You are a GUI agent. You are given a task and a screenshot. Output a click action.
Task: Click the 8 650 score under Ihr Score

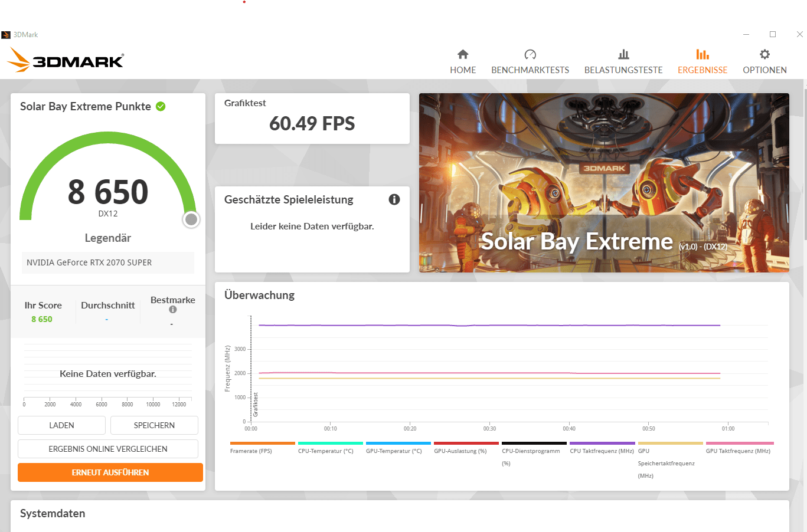click(42, 319)
